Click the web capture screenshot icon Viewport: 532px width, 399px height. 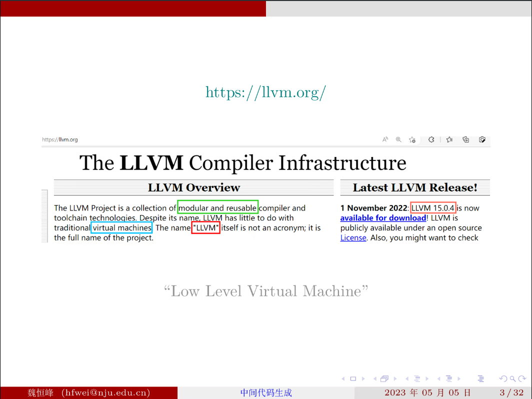click(482, 139)
